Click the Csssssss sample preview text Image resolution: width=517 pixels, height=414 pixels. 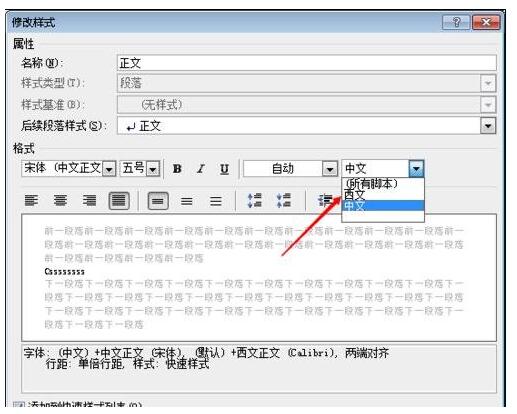[x=64, y=271]
